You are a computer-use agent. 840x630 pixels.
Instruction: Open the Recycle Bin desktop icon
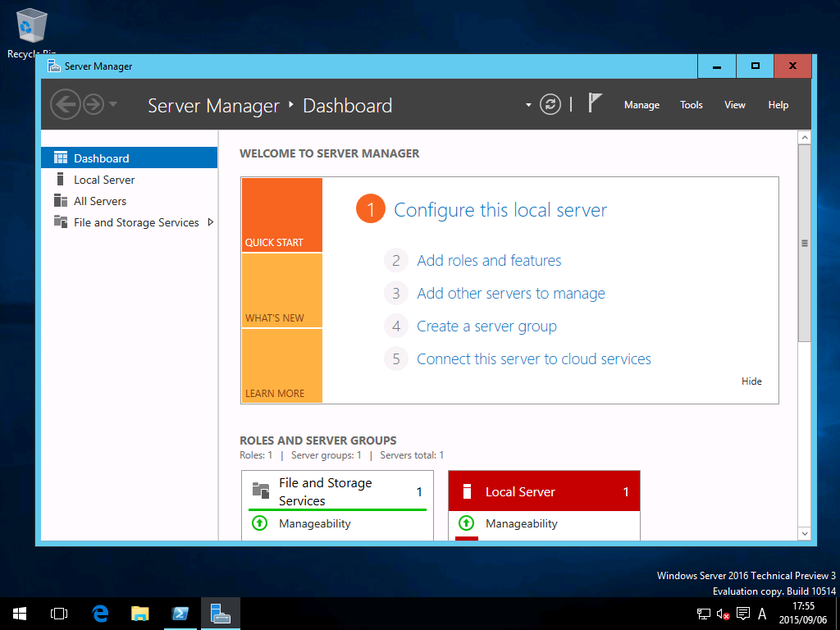[x=32, y=32]
